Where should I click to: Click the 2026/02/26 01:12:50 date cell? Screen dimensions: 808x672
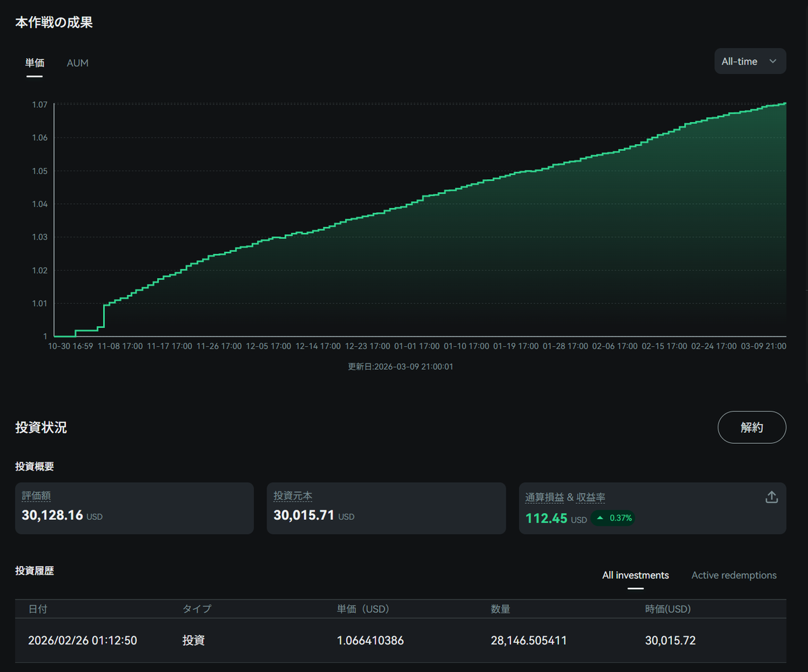[83, 640]
